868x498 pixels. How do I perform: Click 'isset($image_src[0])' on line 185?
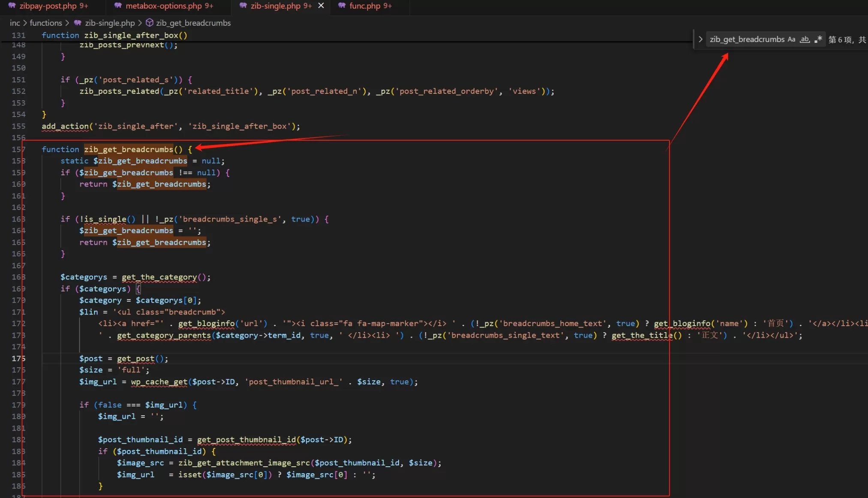tap(225, 474)
